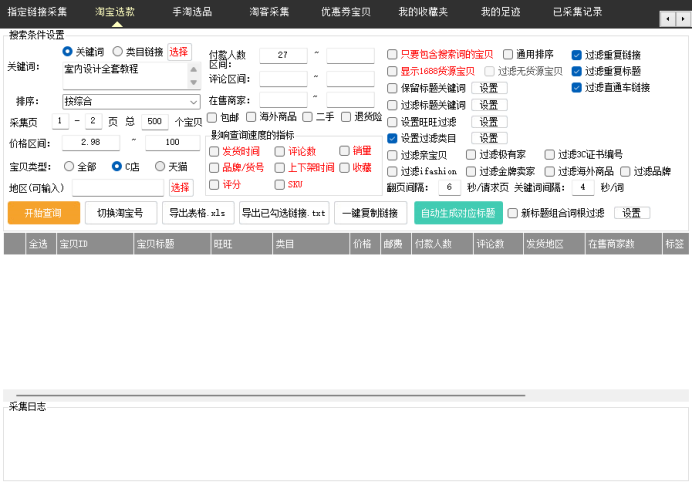Image resolution: width=692 pixels, height=486 pixels.
Task: Enable the 包邮 checkbox
Action: (x=213, y=117)
